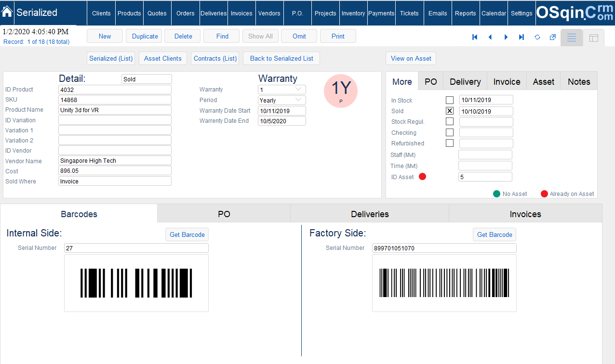Open the Deliveries menu item
Image resolution: width=615 pixels, height=364 pixels.
[x=214, y=13]
